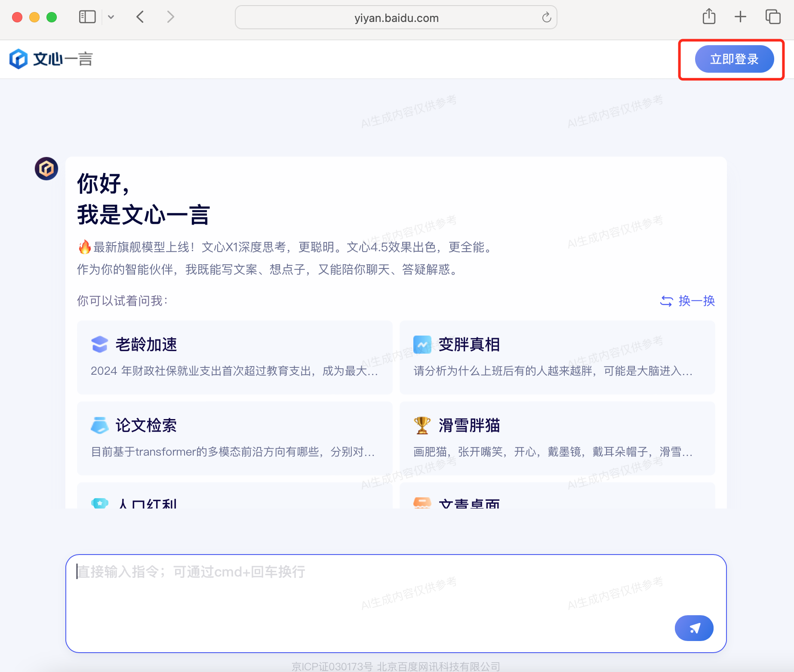This screenshot has width=794, height=672.
Task: Open the 变胖真相 suggestion card
Action: 557,357
